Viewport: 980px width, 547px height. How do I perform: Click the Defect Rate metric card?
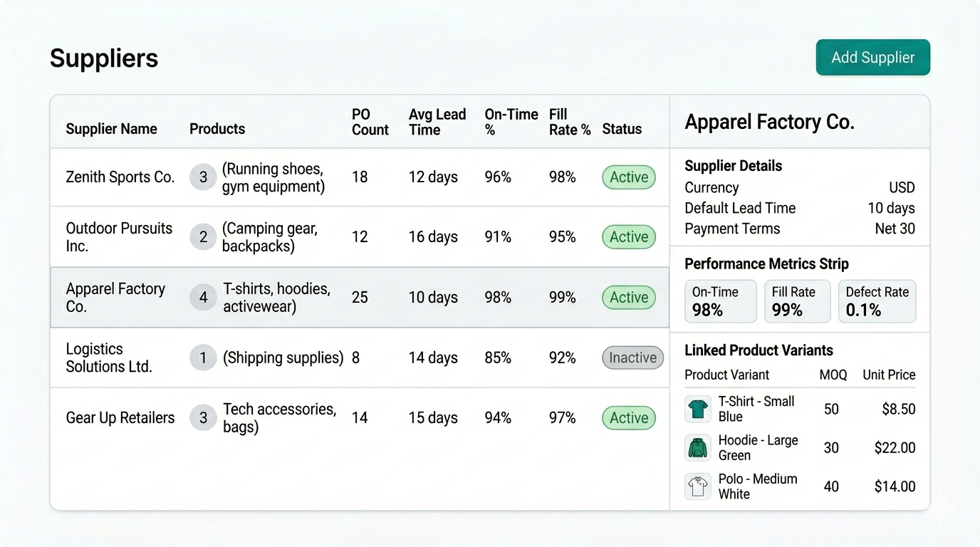pyautogui.click(x=877, y=301)
